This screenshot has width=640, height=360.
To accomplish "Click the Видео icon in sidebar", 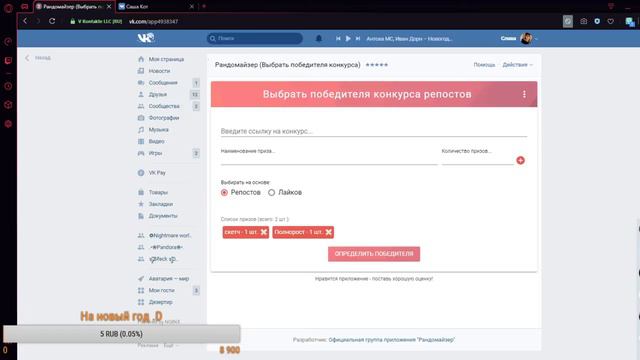I will (141, 141).
